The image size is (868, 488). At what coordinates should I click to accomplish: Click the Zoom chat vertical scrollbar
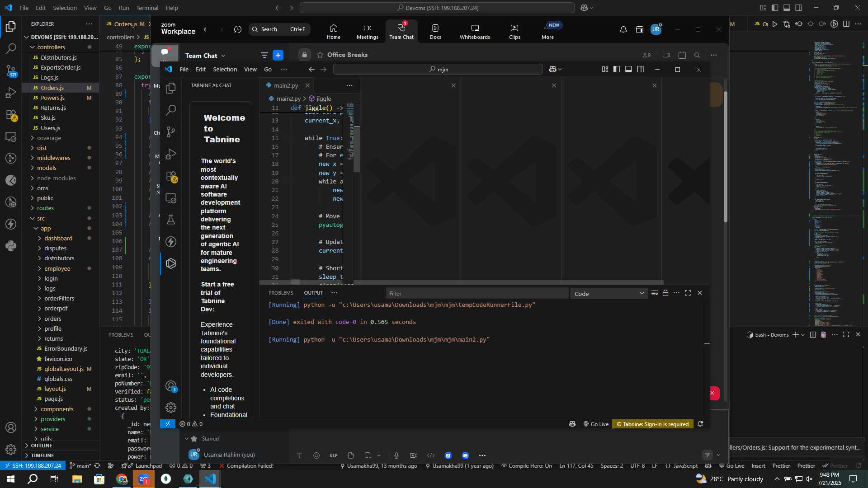tap(725, 156)
